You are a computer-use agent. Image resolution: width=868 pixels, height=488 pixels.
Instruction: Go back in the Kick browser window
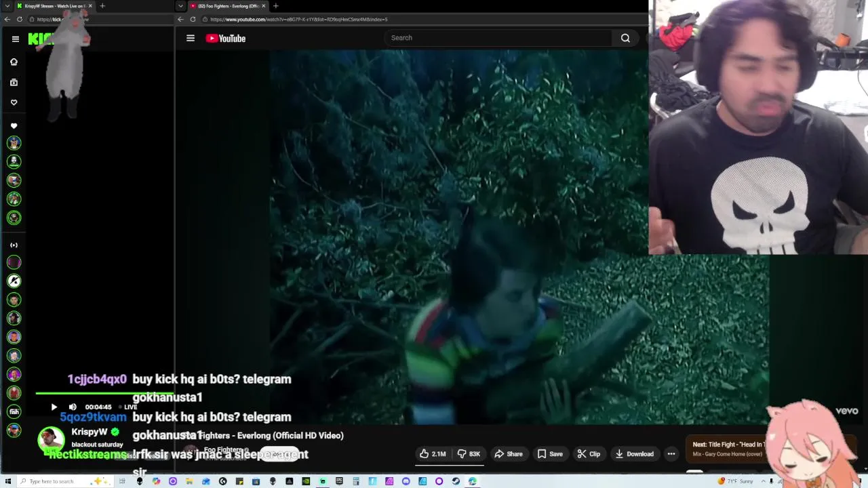pyautogui.click(x=7, y=20)
